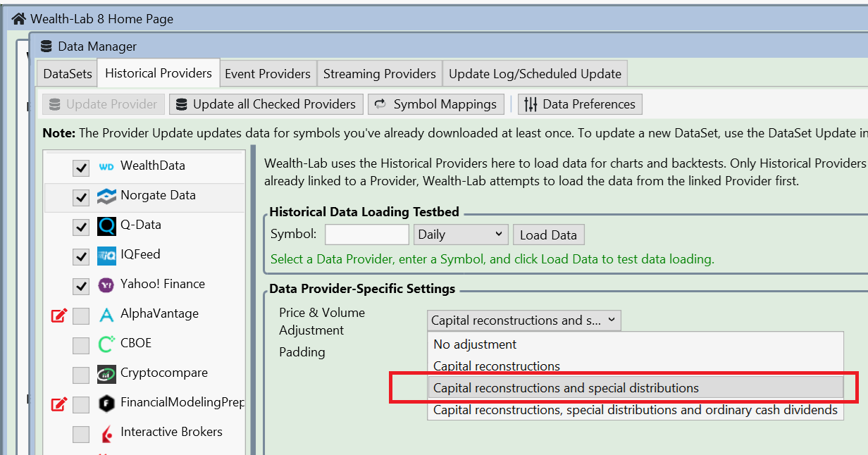This screenshot has width=868, height=455.
Task: Click the Load Data button
Action: pyautogui.click(x=548, y=235)
